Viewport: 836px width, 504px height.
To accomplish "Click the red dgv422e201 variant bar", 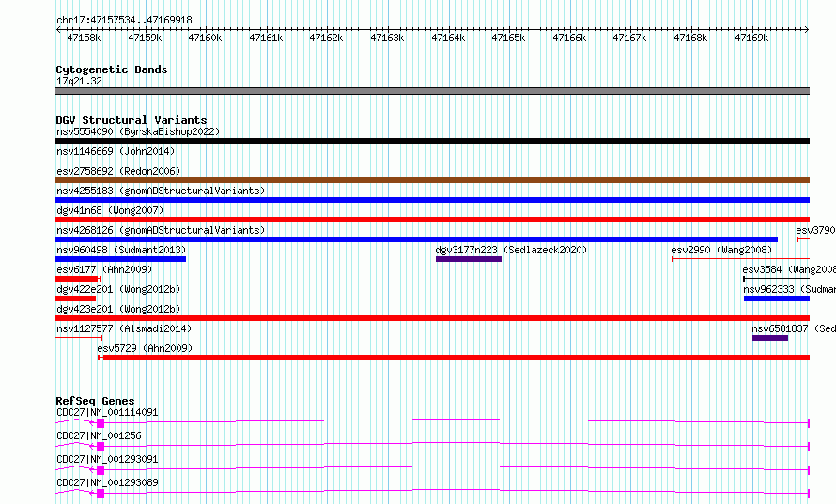I will (x=76, y=298).
